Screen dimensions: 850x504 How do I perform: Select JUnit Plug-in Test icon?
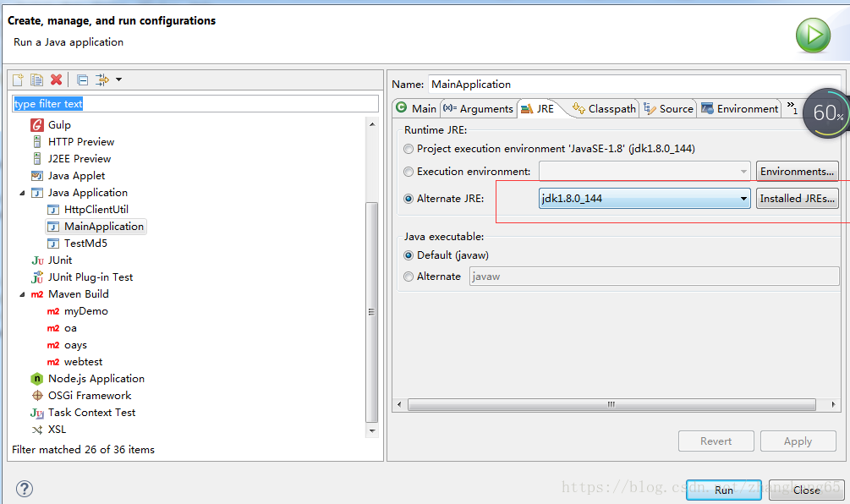coord(37,277)
